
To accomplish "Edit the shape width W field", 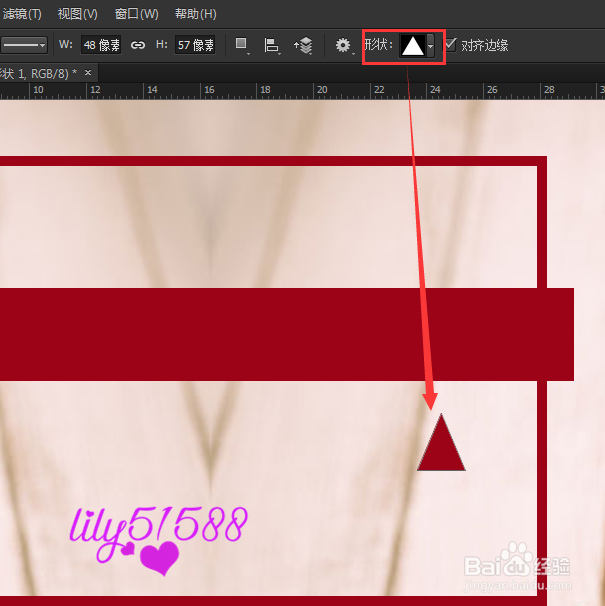I will [x=101, y=45].
